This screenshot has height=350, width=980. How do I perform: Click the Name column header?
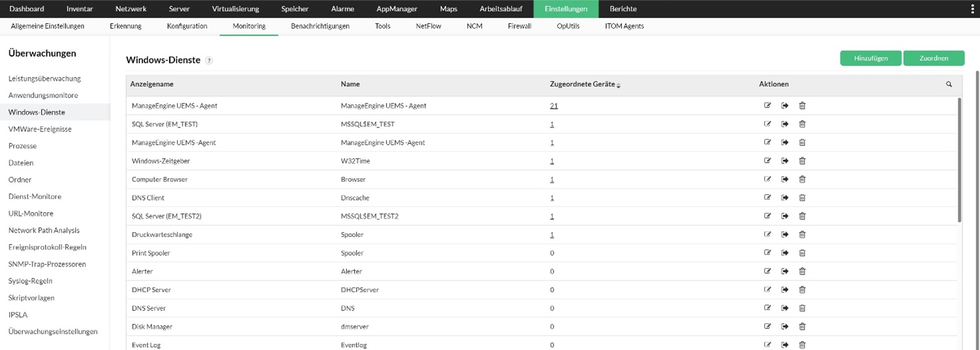(350, 84)
